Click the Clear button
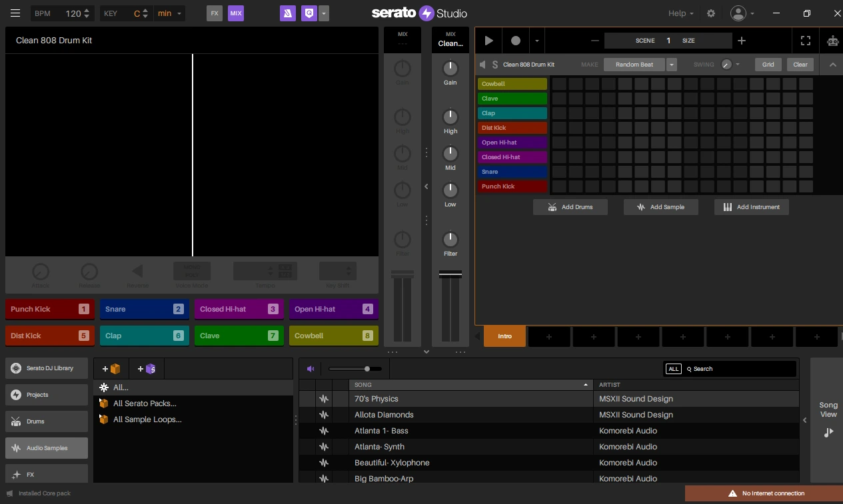 coord(800,65)
